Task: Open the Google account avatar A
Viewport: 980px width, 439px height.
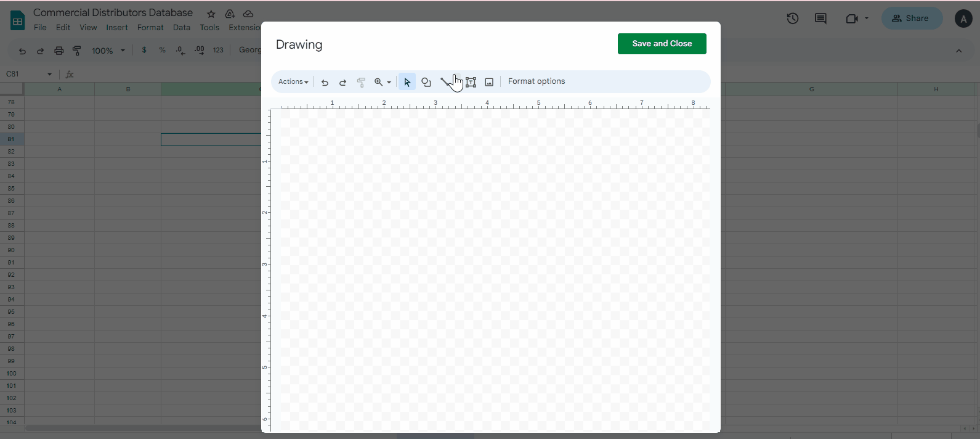Action: coord(963,18)
